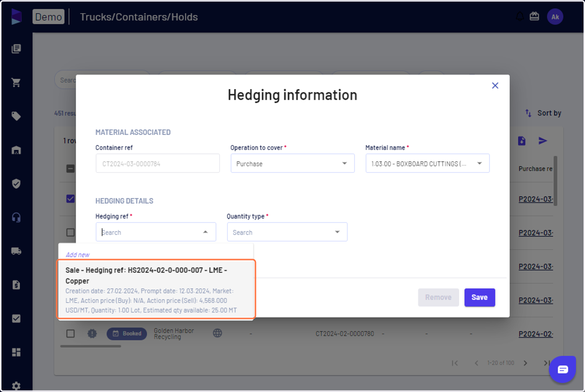This screenshot has width=585, height=392.
Task: Select hedging ref HS2024-02-0-000-007 option
Action: click(x=156, y=290)
